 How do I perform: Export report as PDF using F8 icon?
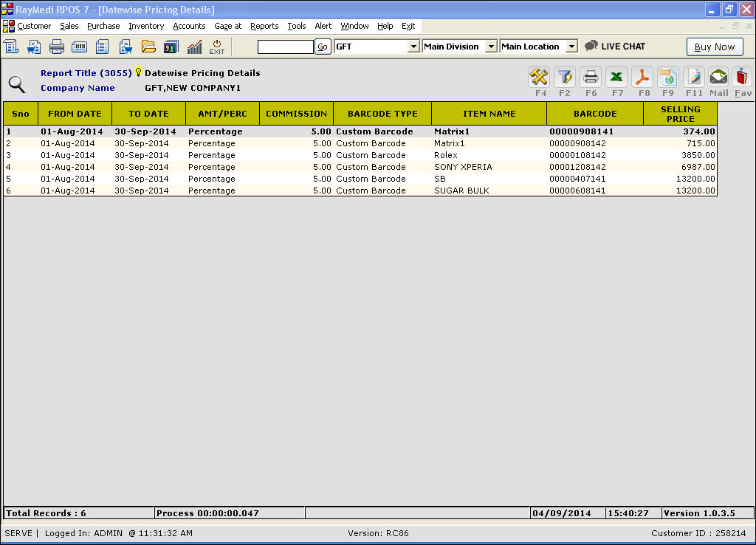(642, 77)
